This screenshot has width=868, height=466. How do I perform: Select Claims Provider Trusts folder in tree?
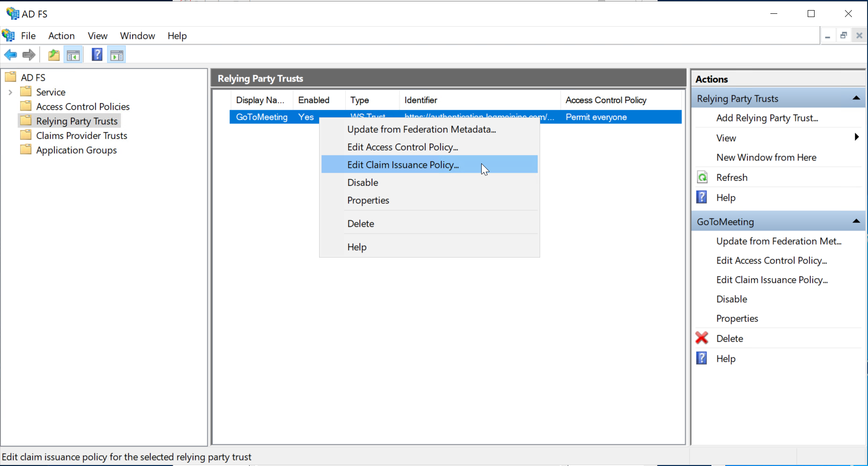pos(82,136)
